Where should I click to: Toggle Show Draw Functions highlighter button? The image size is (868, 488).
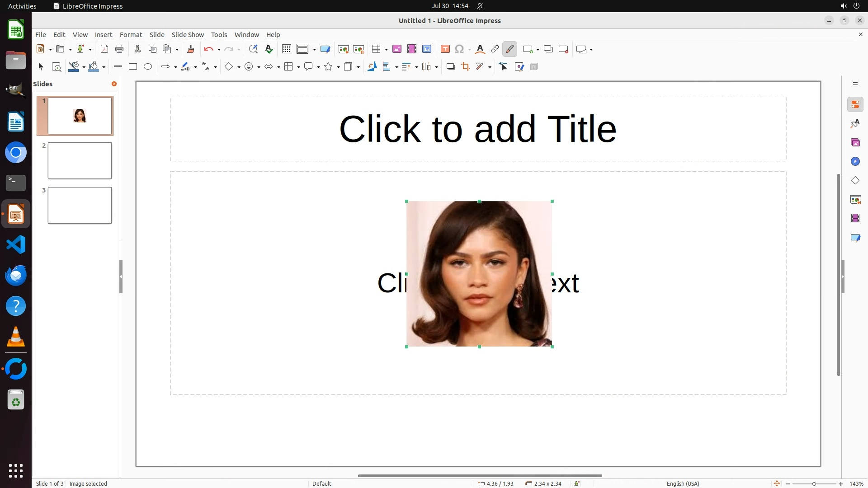click(x=509, y=49)
